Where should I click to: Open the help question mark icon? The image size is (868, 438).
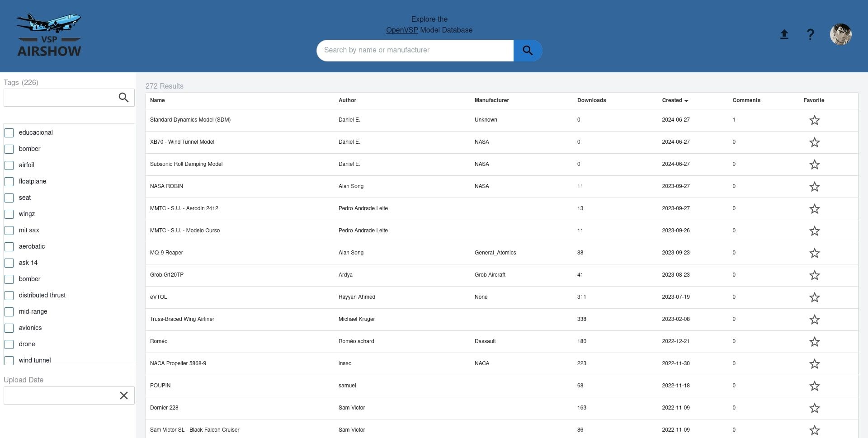coord(810,34)
